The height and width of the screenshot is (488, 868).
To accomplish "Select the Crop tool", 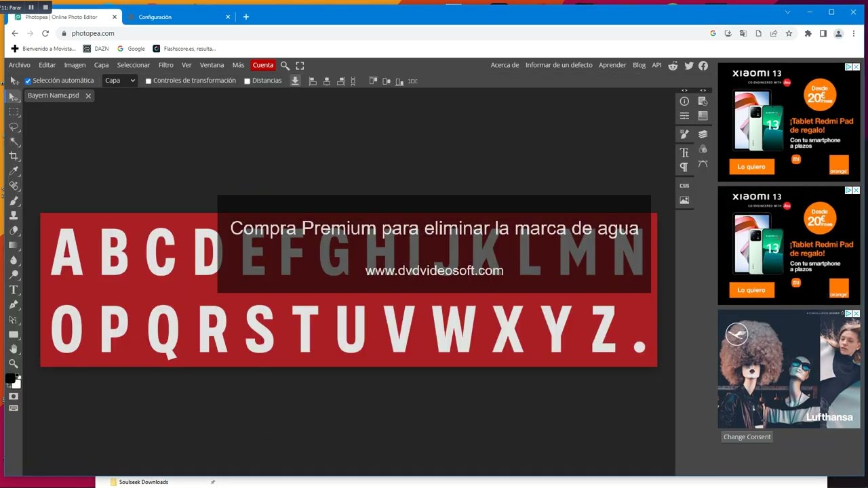I will pos(14,157).
